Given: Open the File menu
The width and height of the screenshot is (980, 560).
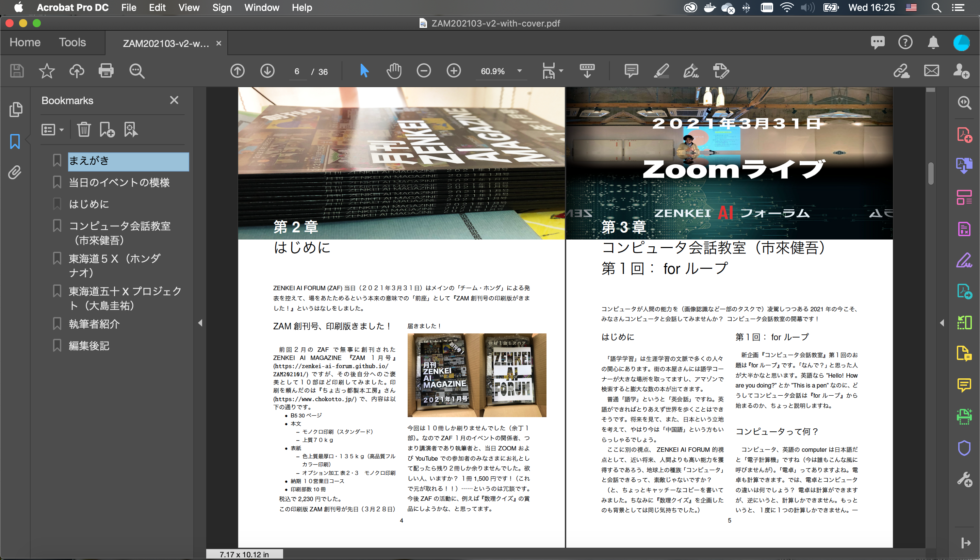Looking at the screenshot, I should point(129,7).
